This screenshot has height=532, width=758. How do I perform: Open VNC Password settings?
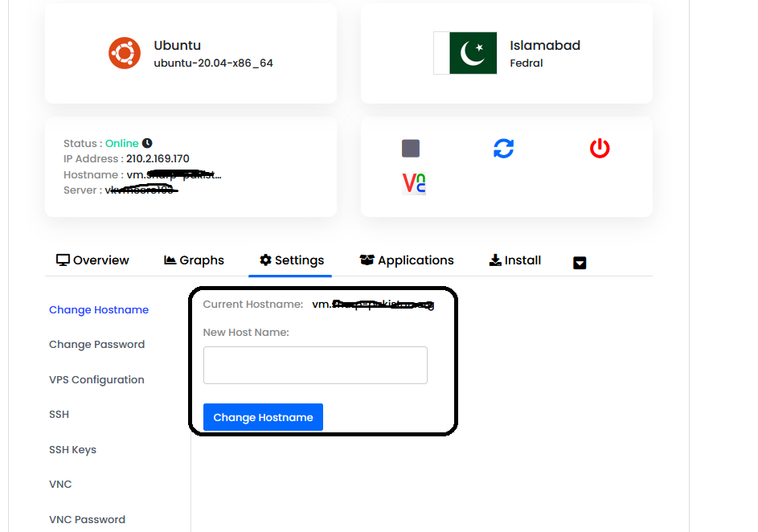pyautogui.click(x=87, y=519)
